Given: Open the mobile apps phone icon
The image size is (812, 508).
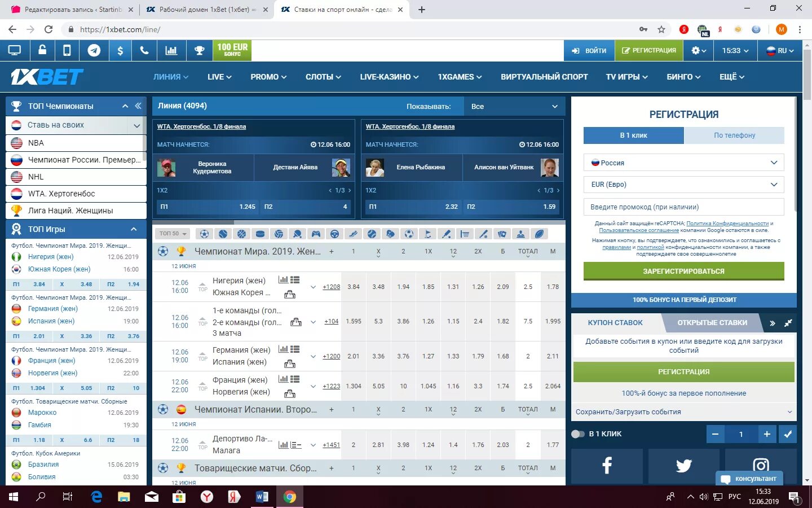Looking at the screenshot, I should coord(67,50).
